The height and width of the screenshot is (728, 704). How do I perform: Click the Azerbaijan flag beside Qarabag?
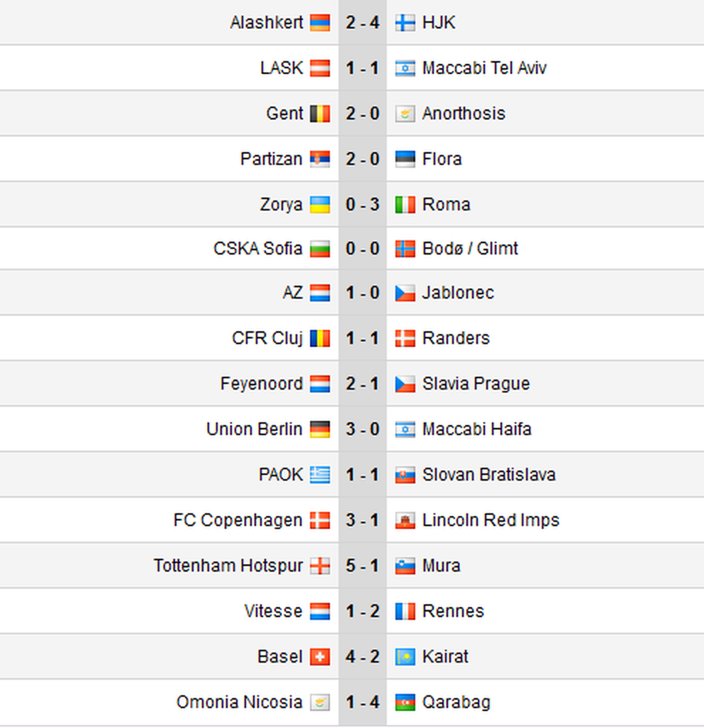(405, 702)
